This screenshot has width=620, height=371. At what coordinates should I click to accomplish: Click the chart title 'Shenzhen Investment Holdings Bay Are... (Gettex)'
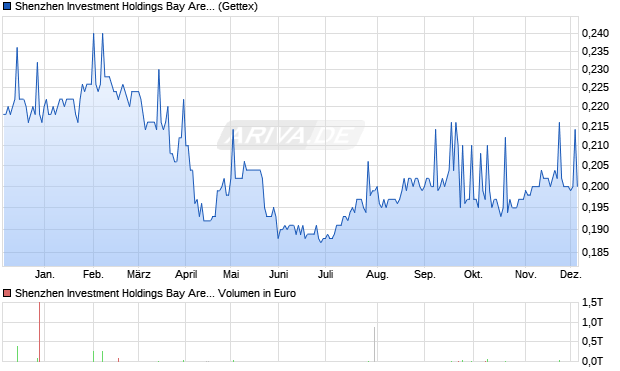[136, 7]
